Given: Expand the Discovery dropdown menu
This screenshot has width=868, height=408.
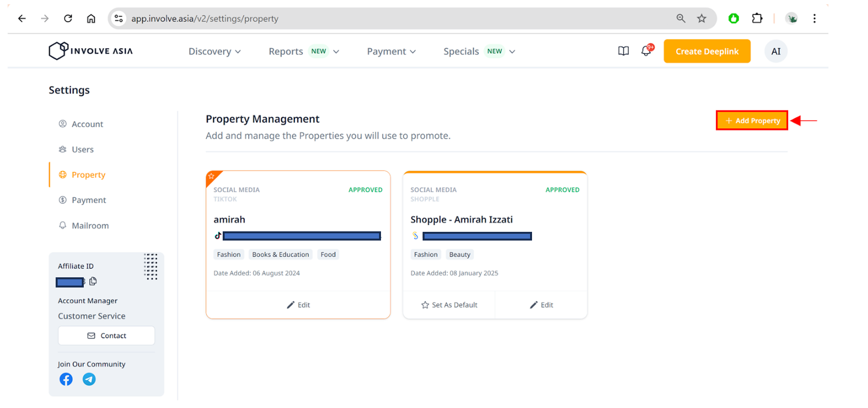Looking at the screenshot, I should [x=214, y=51].
